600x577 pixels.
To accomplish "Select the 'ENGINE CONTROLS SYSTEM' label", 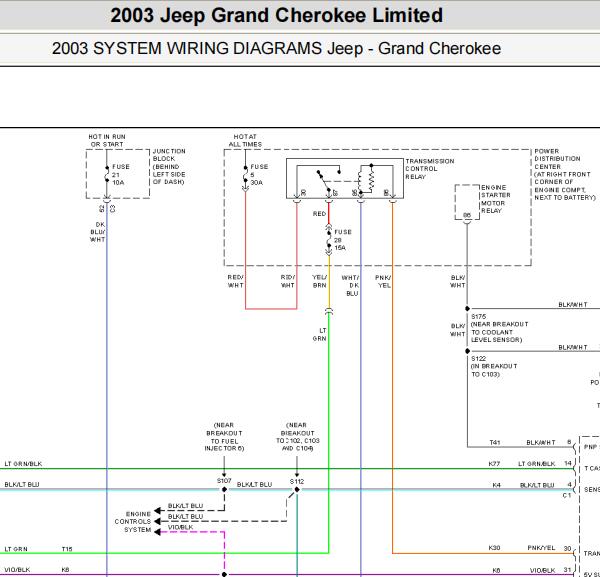I will 133,522.
